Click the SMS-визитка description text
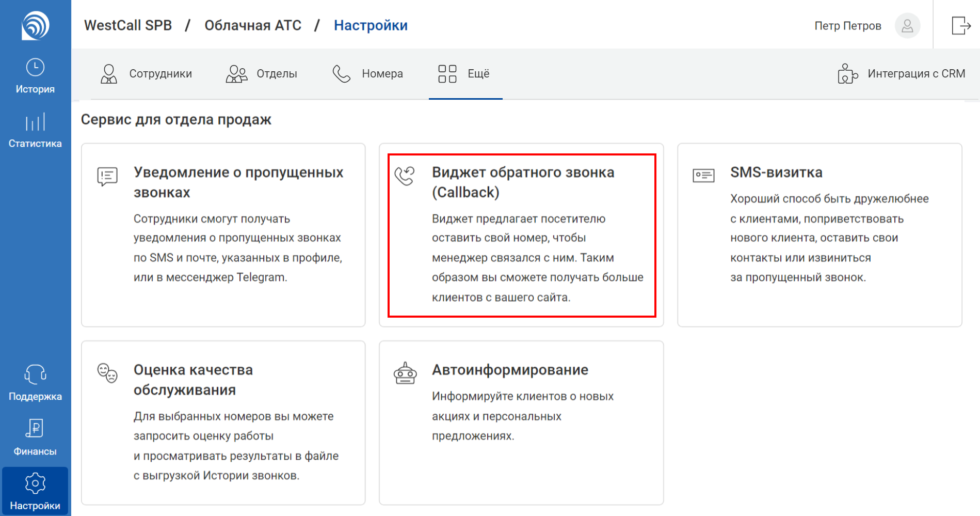The image size is (980, 516). [x=829, y=238]
